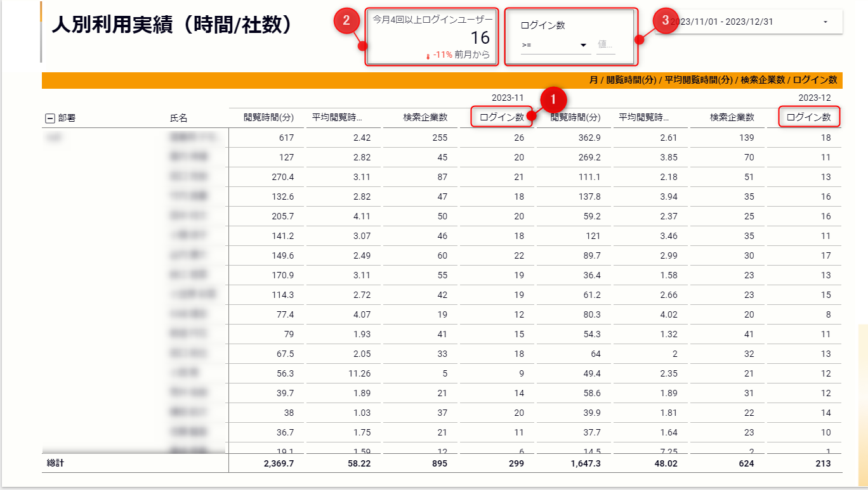Collapse the 部署 row group
Viewport: 868px width, 490px height.
click(50, 118)
